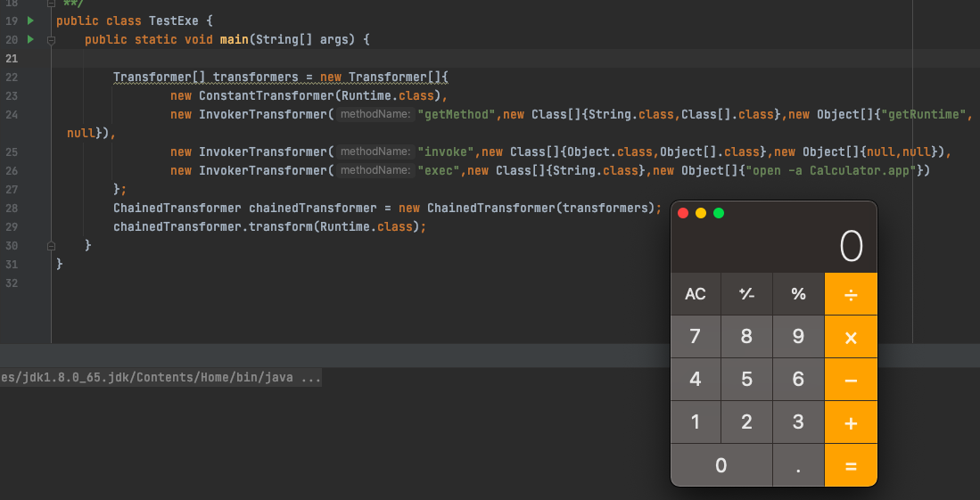Tap the wide 0 key on Calculator

(721, 465)
